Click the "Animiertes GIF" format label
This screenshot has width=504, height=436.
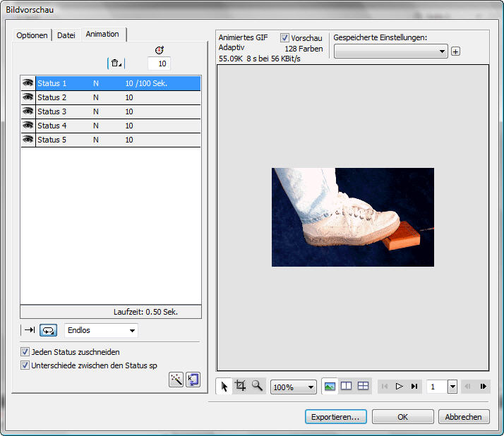pyautogui.click(x=243, y=37)
